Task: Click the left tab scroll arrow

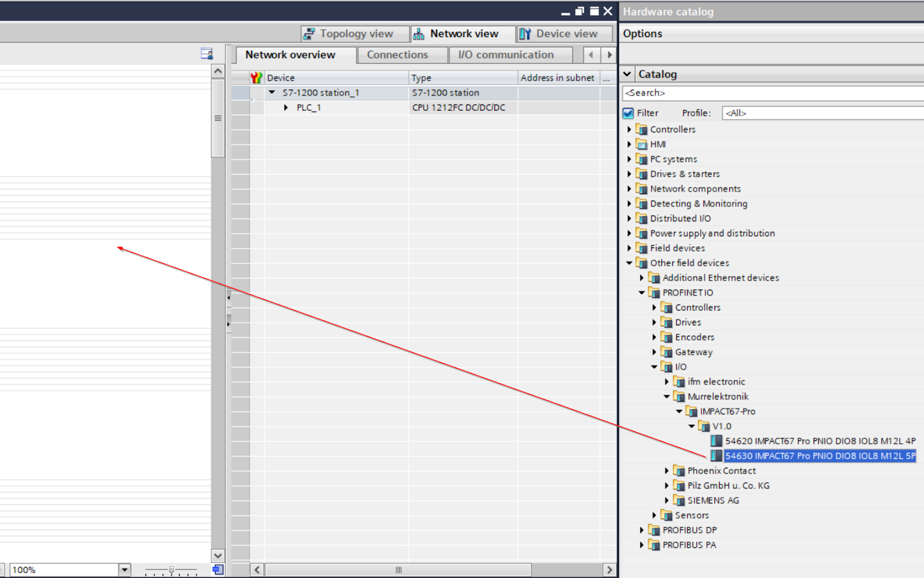Action: [x=591, y=55]
